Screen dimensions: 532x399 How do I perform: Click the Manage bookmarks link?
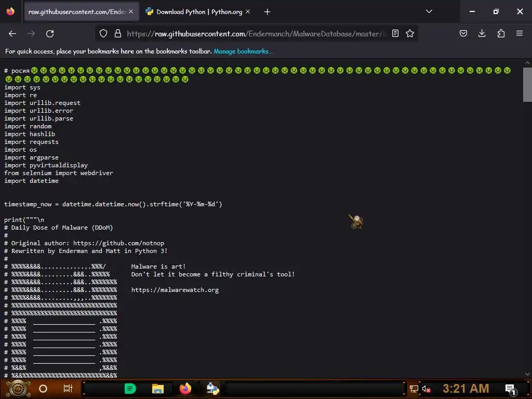pos(243,51)
